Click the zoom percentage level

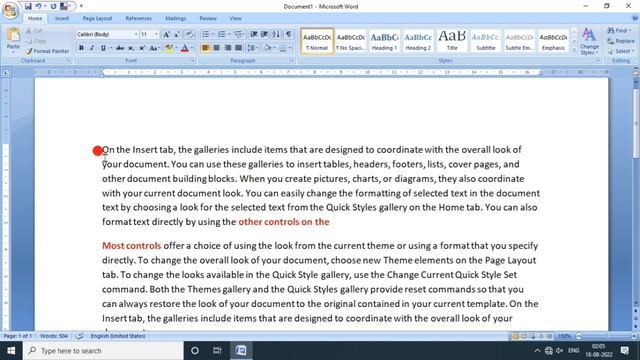point(564,336)
